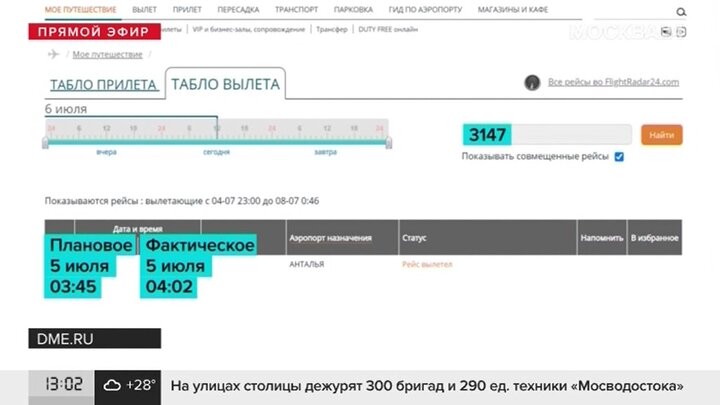Click the search magnifier icon in top navigation

(681, 11)
